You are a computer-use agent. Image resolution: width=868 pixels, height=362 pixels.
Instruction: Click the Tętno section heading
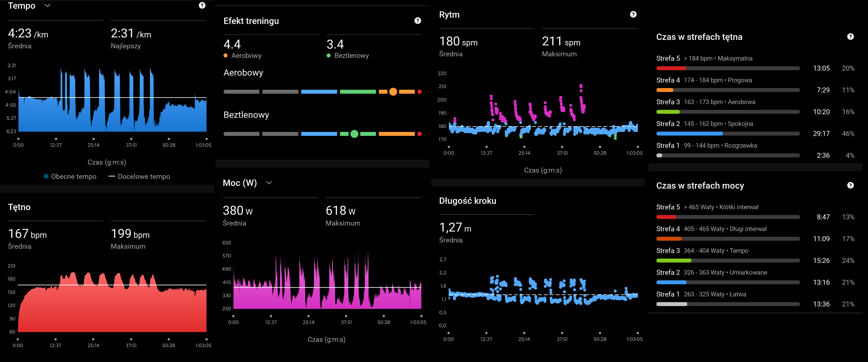19,207
